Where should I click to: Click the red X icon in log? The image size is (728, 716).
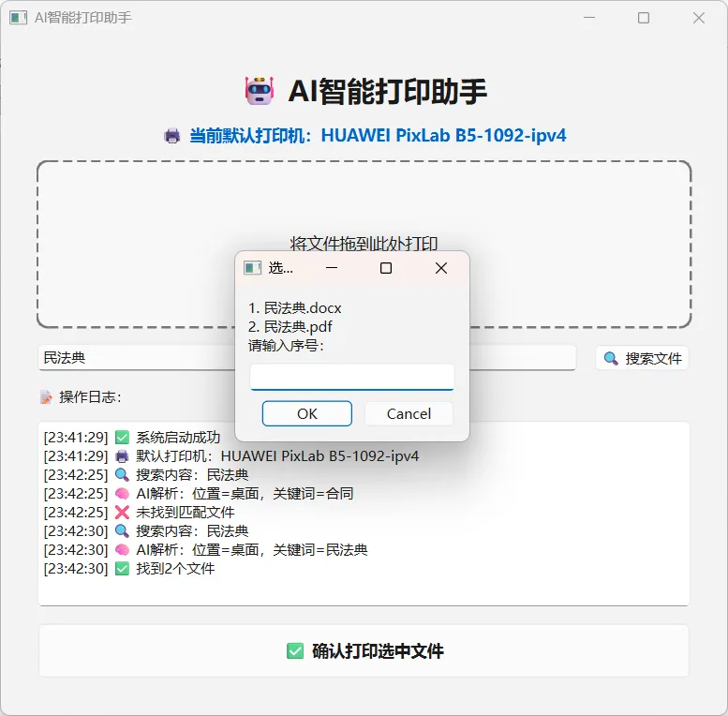[x=122, y=512]
